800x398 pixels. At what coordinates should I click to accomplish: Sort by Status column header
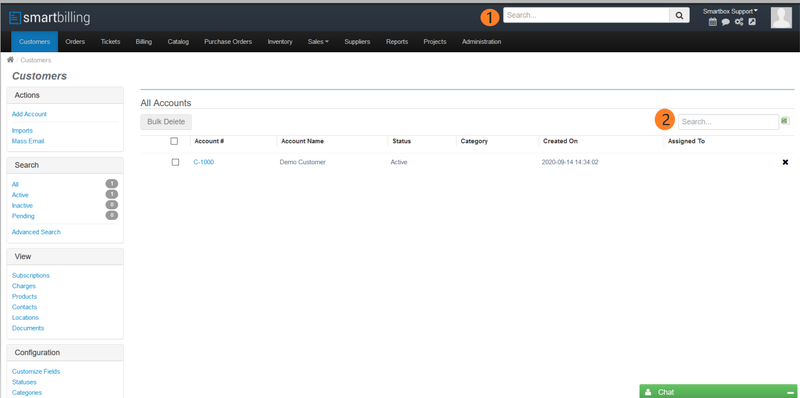pos(402,141)
